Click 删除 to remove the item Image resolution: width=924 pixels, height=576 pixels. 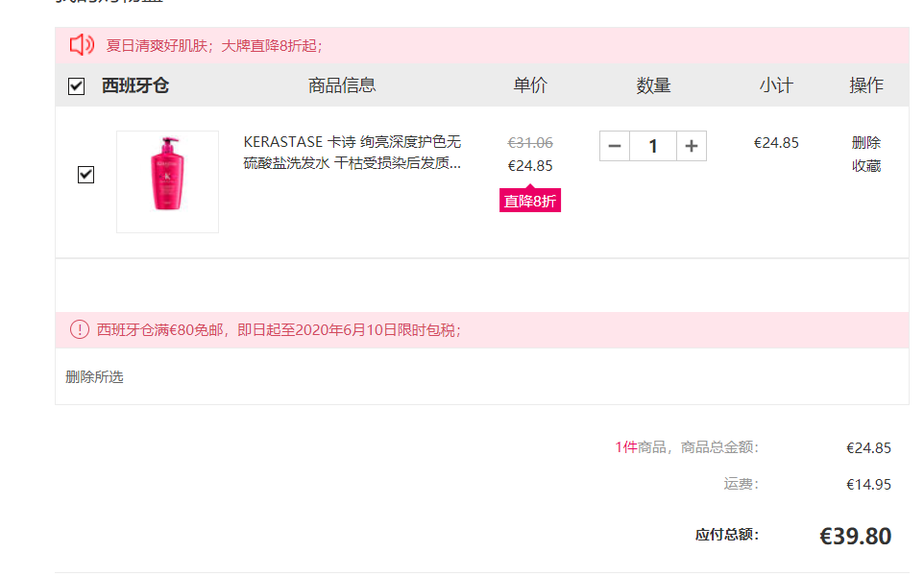click(865, 142)
